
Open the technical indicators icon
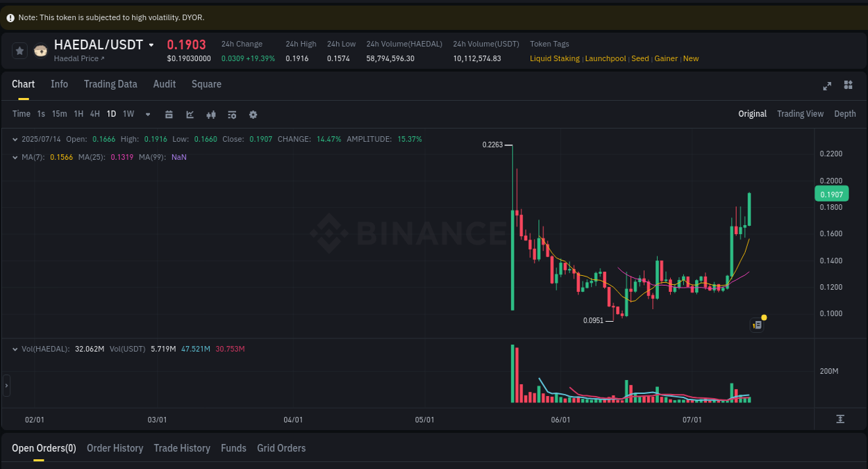(232, 114)
